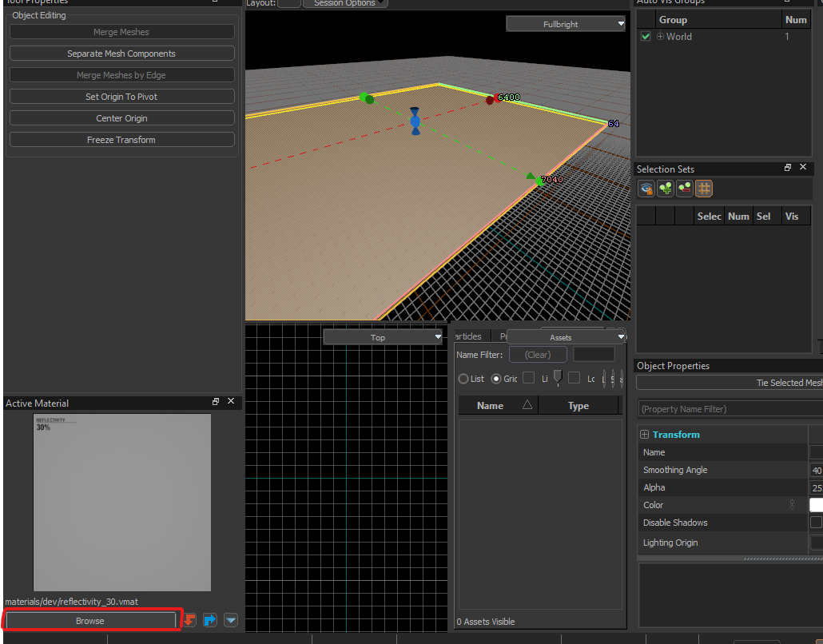Click the Tie Selected Mesh button
823x644 pixels.
730,383
